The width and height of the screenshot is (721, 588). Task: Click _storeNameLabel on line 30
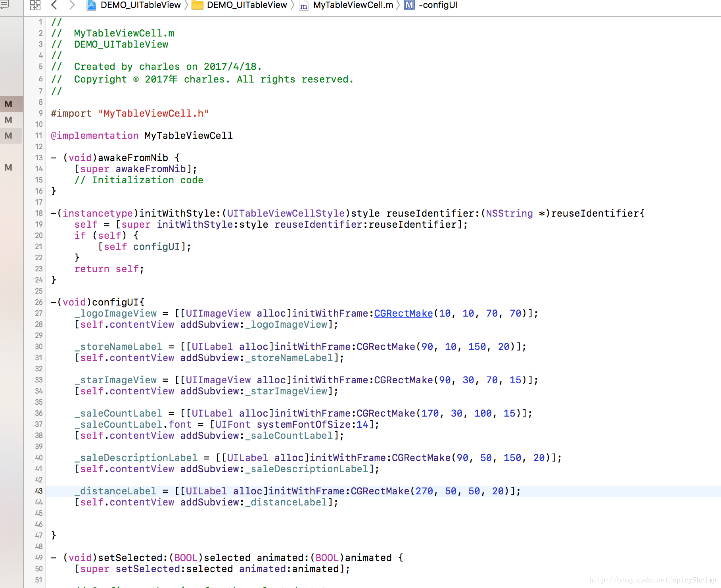click(119, 347)
